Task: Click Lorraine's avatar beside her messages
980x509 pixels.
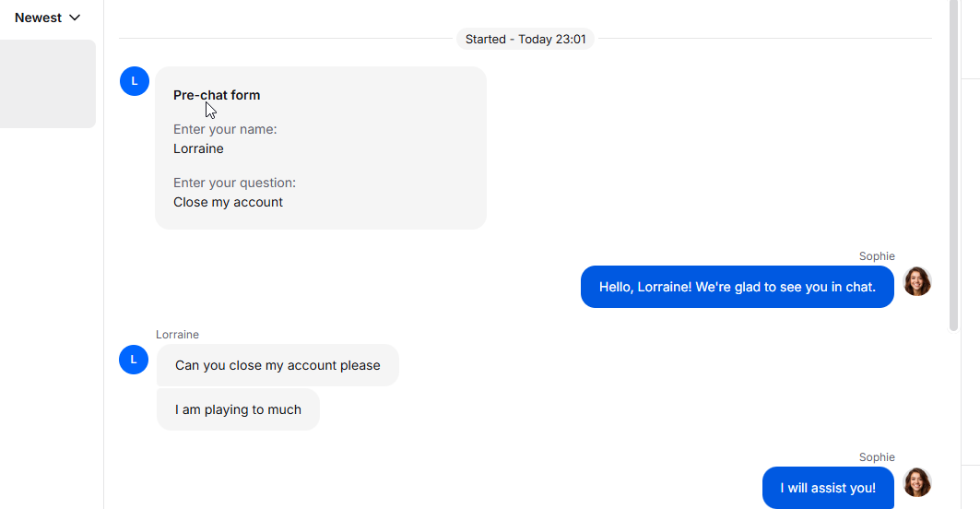Action: tap(134, 360)
